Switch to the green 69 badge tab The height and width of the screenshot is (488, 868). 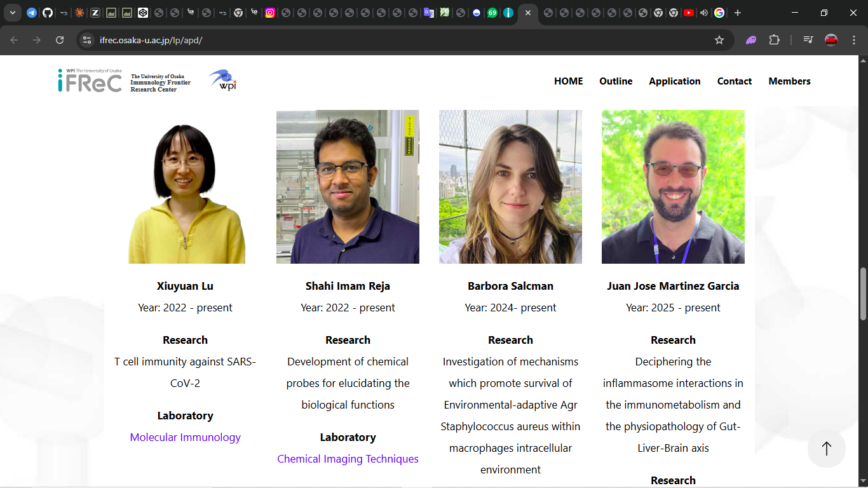tap(492, 13)
